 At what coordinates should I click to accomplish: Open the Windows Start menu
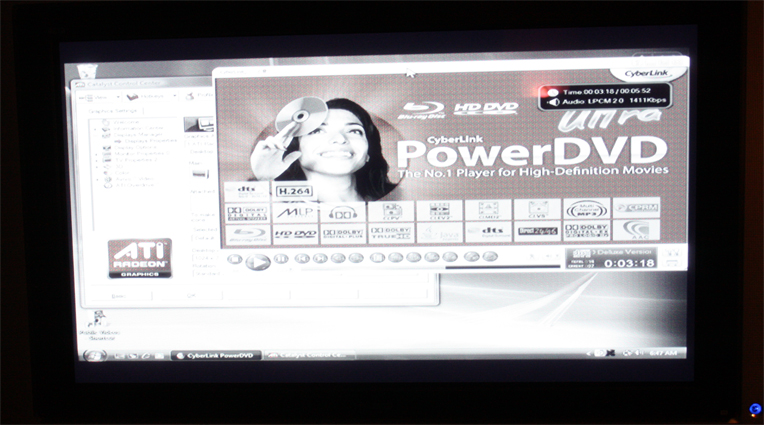(x=95, y=356)
